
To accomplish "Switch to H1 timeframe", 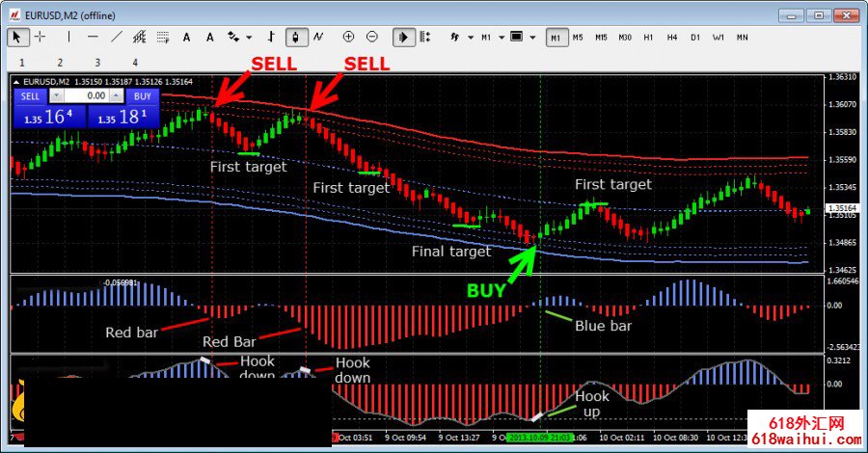I will pos(648,38).
